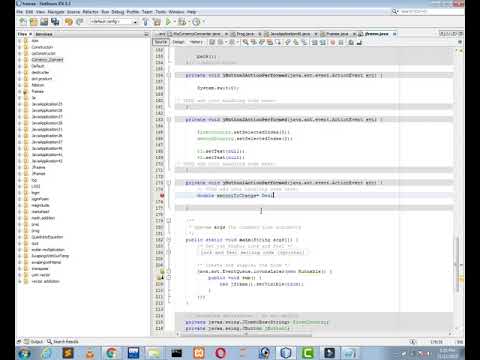Click the editor horizontal scrollbar
This screenshot has width=480, height=360.
[x=246, y=334]
